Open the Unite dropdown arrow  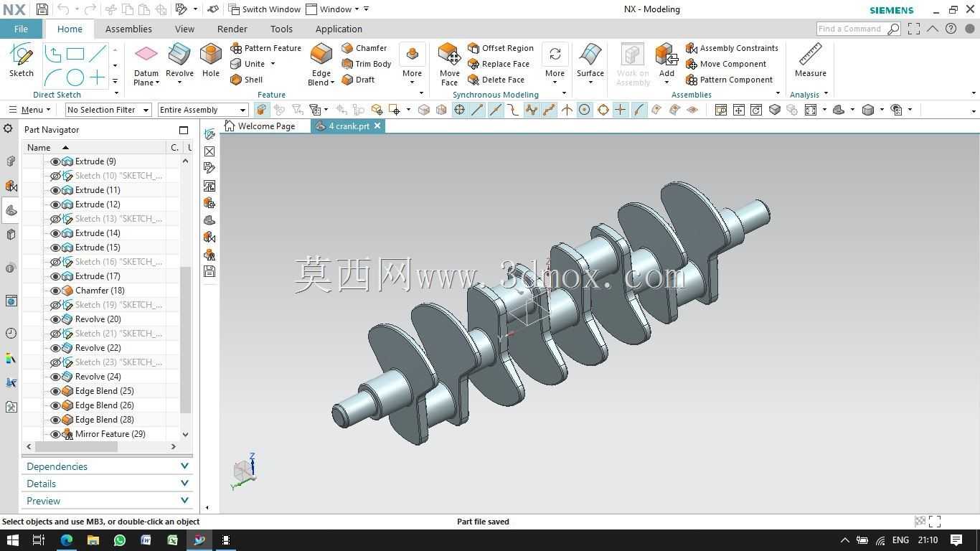(x=273, y=64)
